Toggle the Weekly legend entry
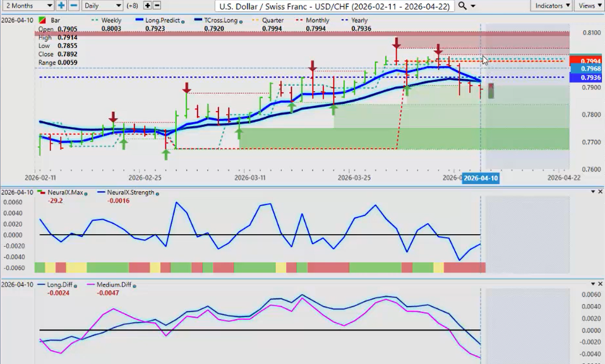Screen dimensions: 605x364 tap(108, 20)
